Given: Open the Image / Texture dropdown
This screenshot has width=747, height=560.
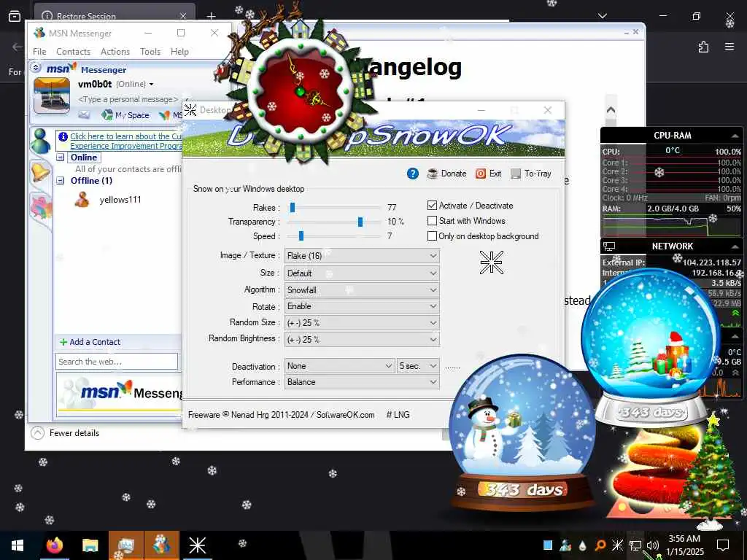Looking at the screenshot, I should [362, 256].
